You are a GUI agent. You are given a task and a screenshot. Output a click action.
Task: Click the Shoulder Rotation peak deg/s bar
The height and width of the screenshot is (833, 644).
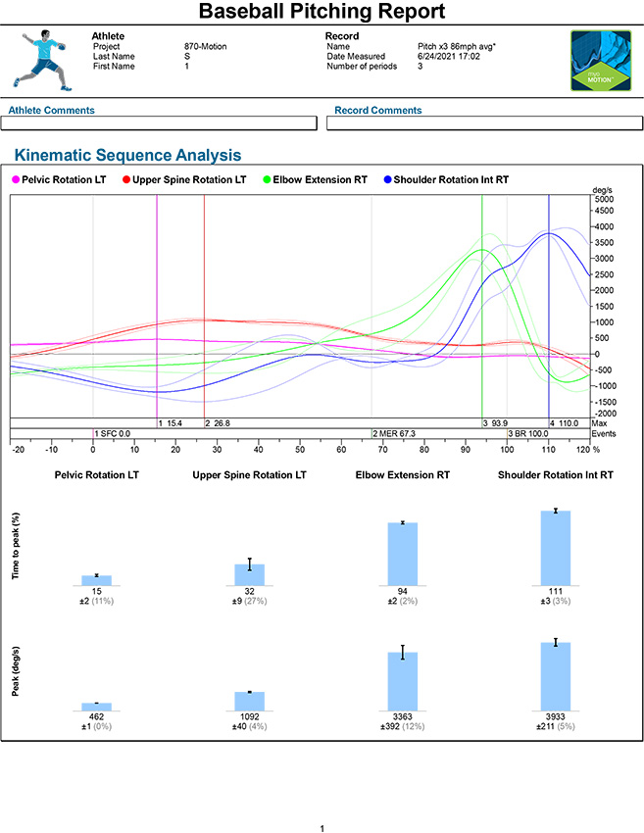point(555,676)
